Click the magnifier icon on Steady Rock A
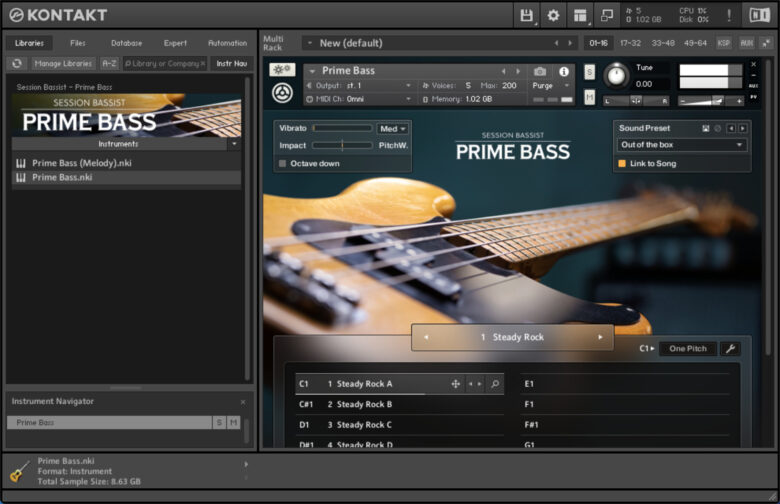Screen dimensions: 780x504 coord(494,384)
